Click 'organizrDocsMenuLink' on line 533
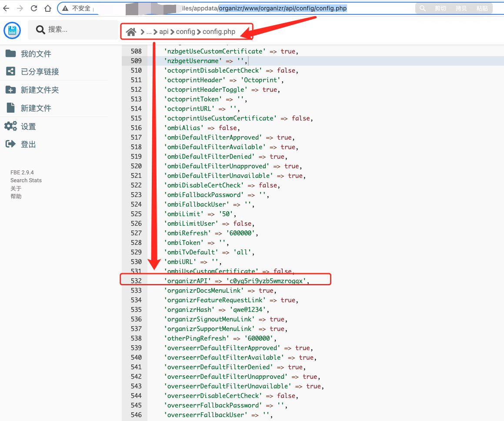 tap(204, 291)
